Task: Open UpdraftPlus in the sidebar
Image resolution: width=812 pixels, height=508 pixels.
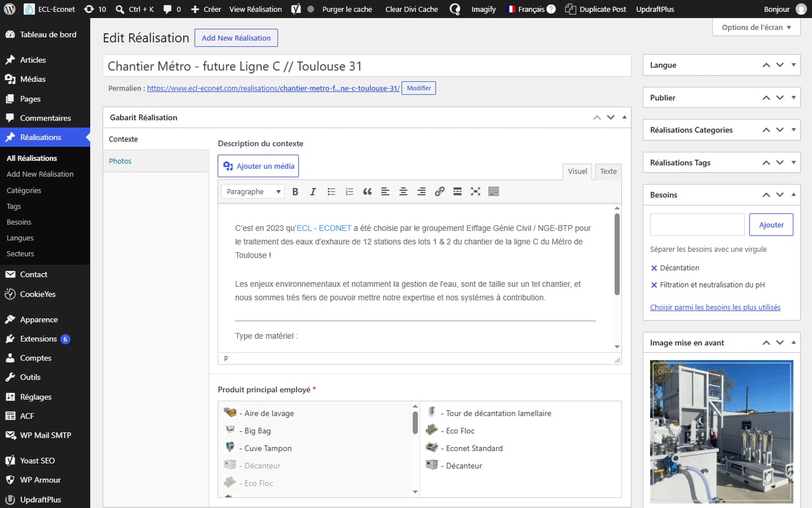Action: [x=45, y=500]
